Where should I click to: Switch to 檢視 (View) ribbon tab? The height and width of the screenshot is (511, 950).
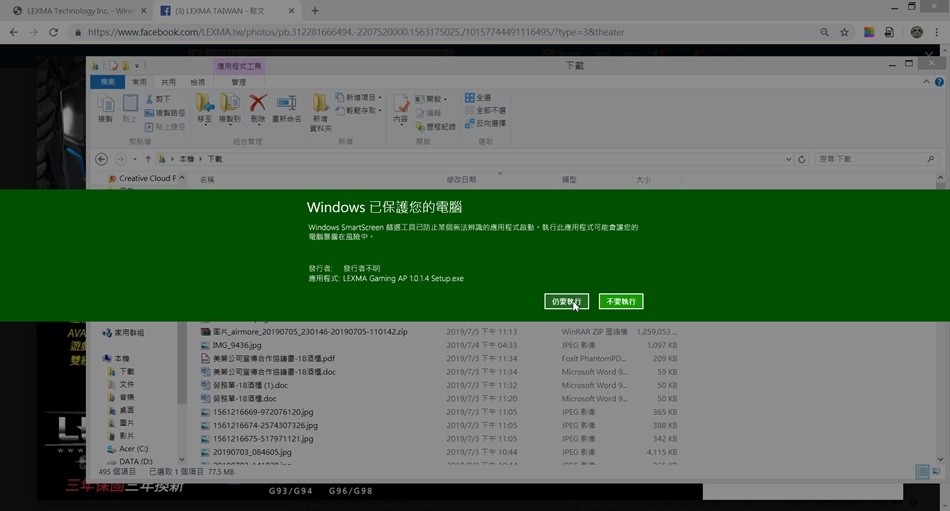198,82
